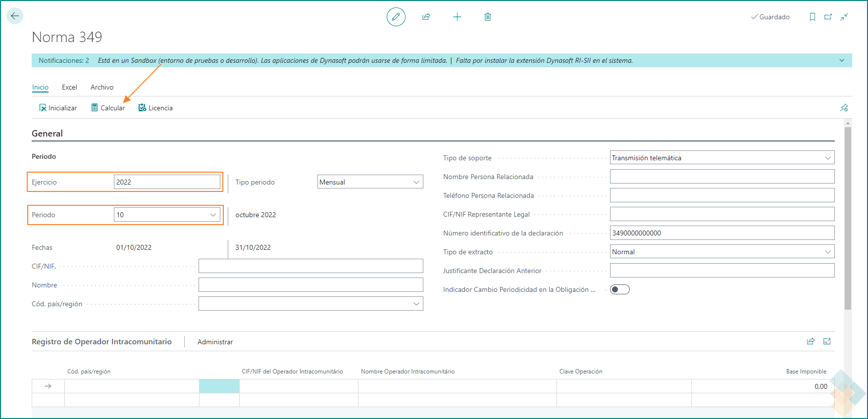The height and width of the screenshot is (419, 868).
Task: Click Inicializar action
Action: (58, 108)
